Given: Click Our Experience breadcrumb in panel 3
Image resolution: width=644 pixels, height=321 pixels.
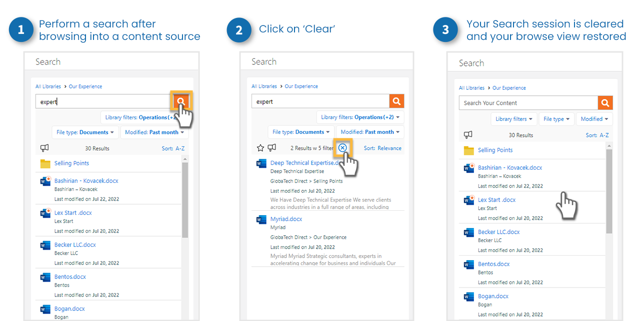Looking at the screenshot, I should (x=509, y=88).
